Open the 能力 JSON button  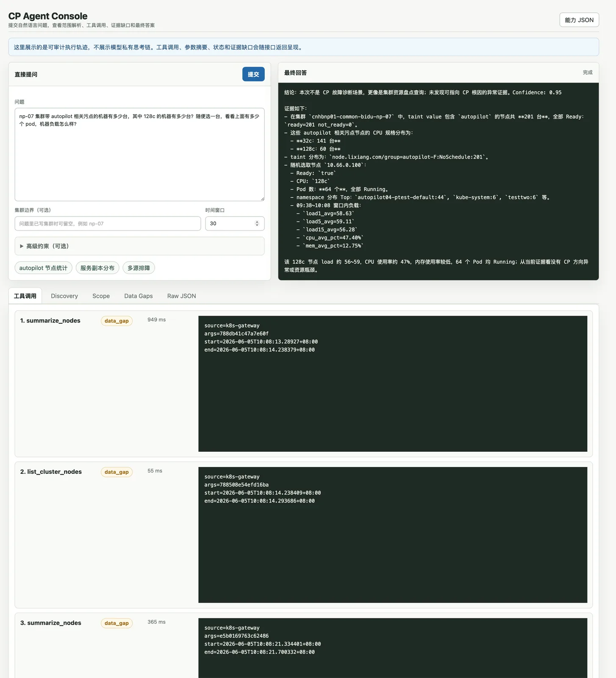click(579, 20)
